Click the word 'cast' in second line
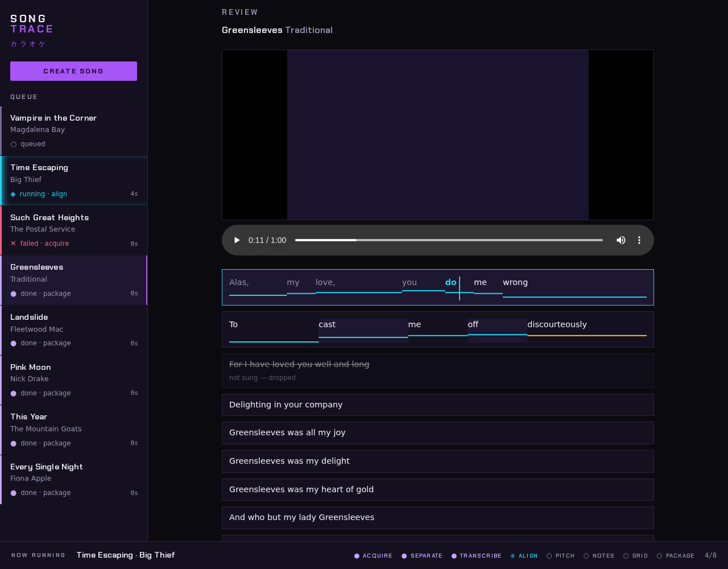Image resolution: width=728 pixels, height=569 pixels. pyautogui.click(x=327, y=324)
